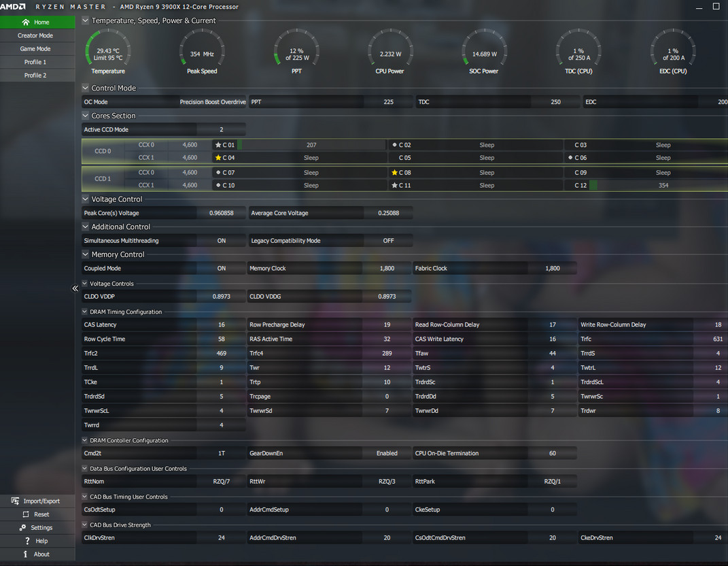Collapse CAD Bus Timing User Controls
728x566 pixels.
point(84,497)
